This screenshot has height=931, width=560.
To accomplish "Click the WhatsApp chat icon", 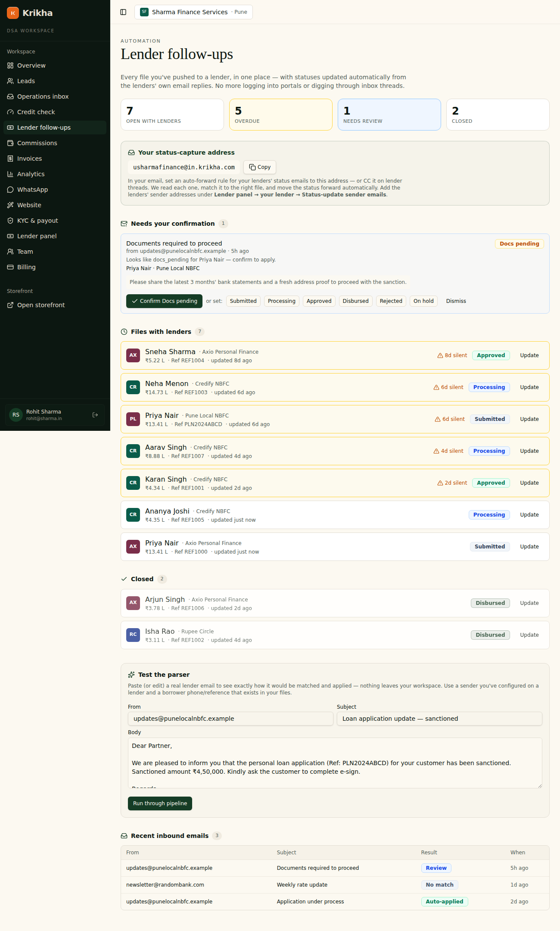I will (x=10, y=190).
